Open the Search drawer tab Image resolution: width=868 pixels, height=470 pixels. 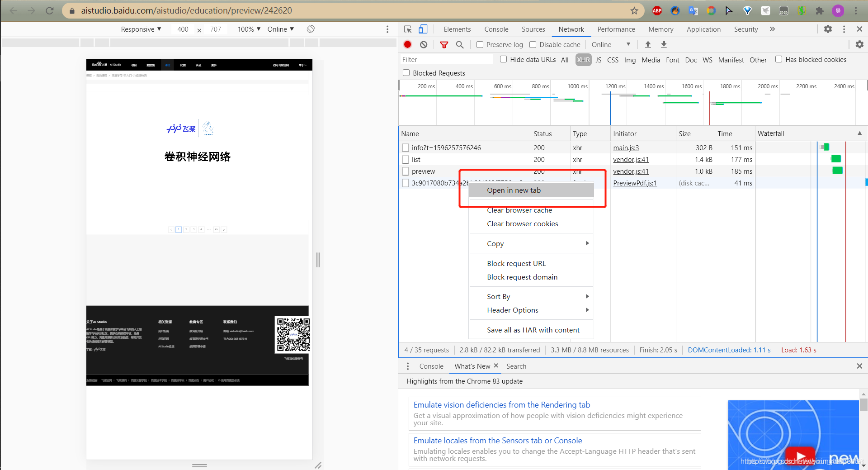(516, 366)
